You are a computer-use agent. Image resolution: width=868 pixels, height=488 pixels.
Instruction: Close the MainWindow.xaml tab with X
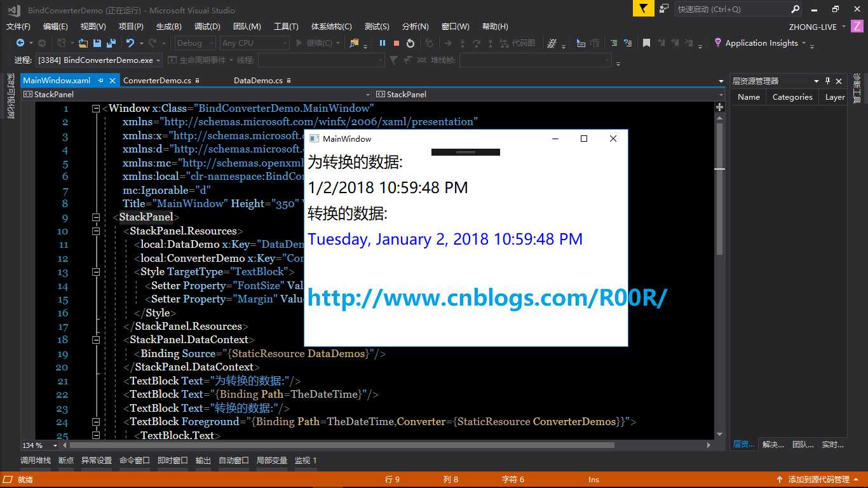(112, 81)
